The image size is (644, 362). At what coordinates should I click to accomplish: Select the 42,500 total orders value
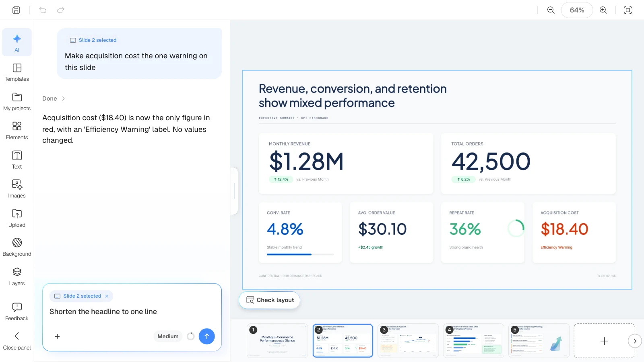(491, 162)
